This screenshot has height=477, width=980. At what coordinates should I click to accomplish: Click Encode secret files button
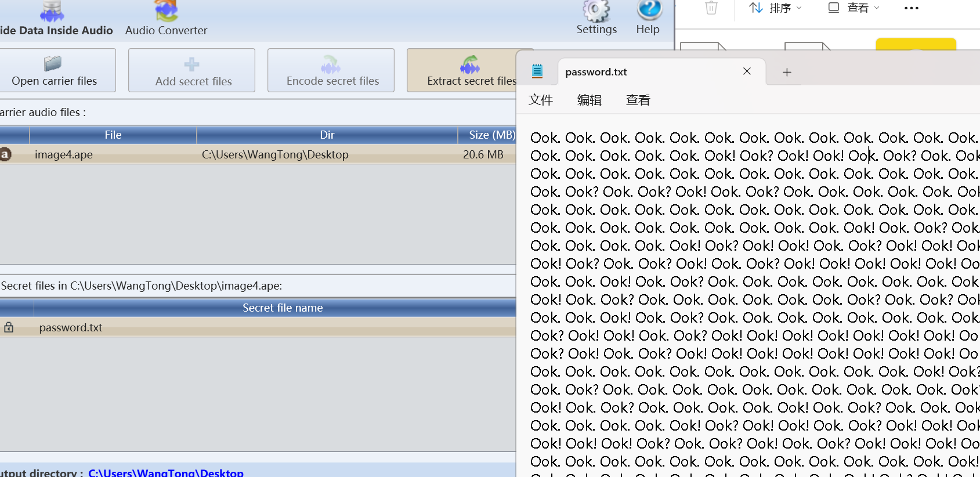[x=331, y=70]
